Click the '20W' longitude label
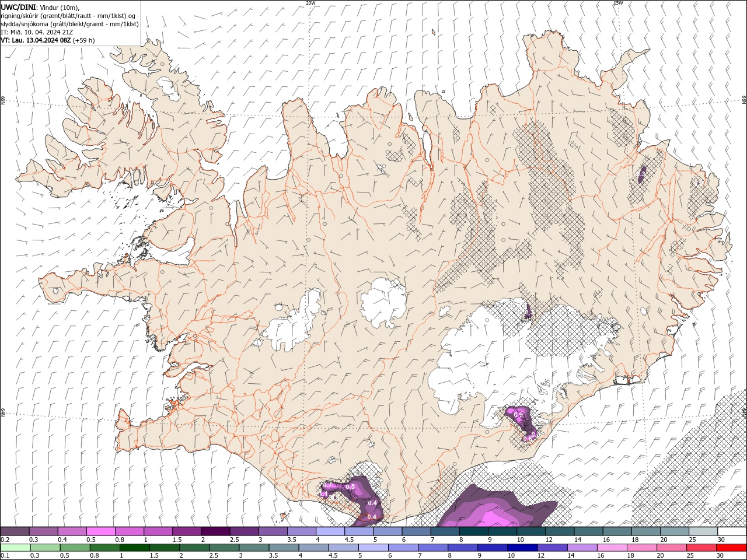747x560 pixels. [310, 3]
